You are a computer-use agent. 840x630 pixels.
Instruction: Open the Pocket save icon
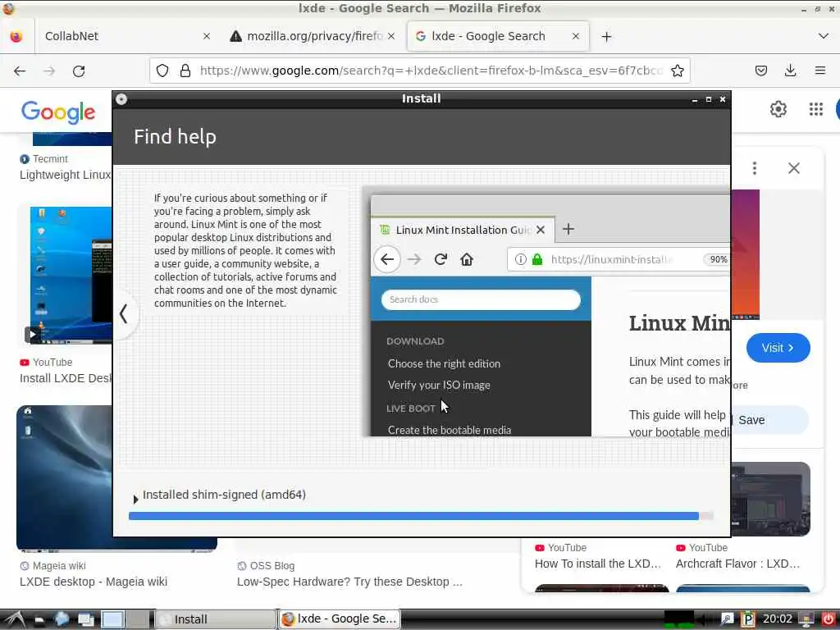(761, 71)
